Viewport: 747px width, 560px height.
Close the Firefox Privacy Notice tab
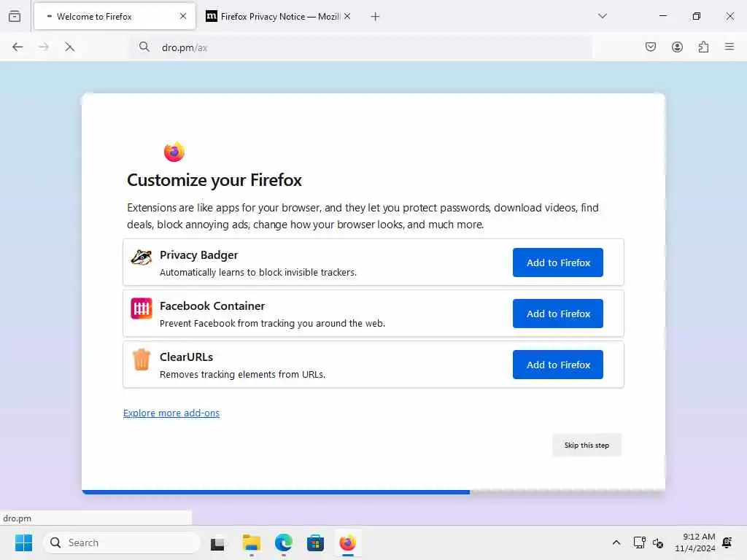pyautogui.click(x=347, y=16)
